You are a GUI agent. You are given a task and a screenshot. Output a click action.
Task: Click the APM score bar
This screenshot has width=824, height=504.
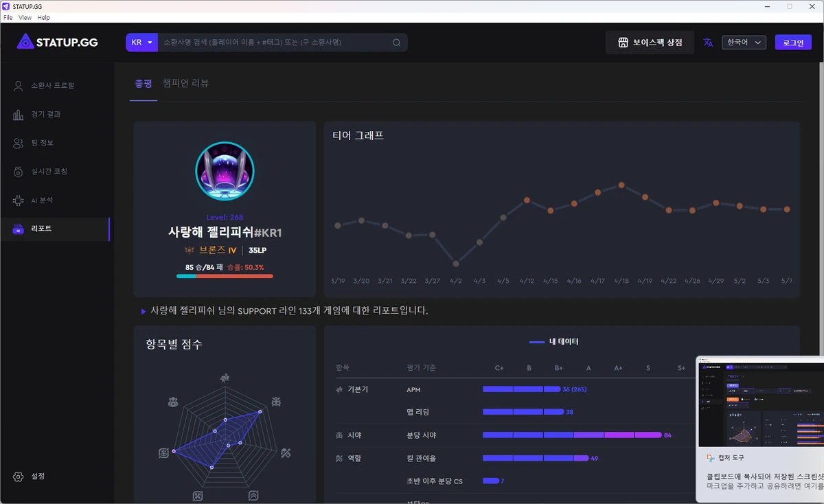[x=521, y=389]
